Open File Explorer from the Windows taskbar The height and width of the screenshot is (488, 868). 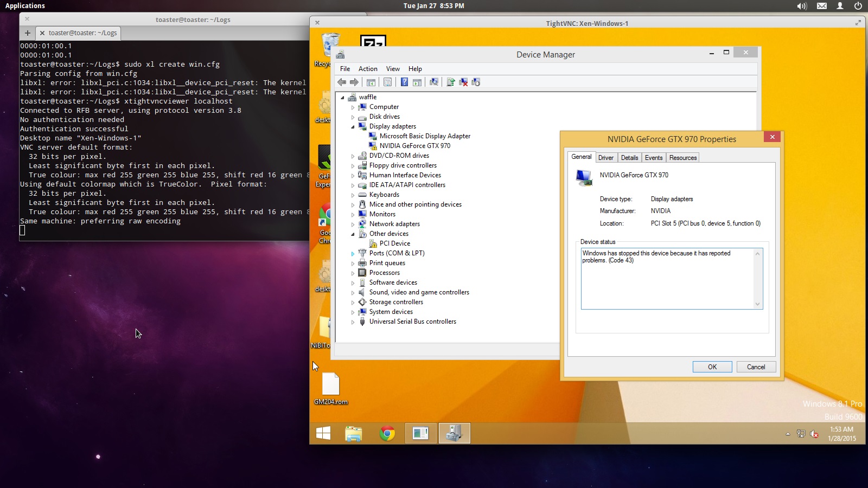point(354,433)
